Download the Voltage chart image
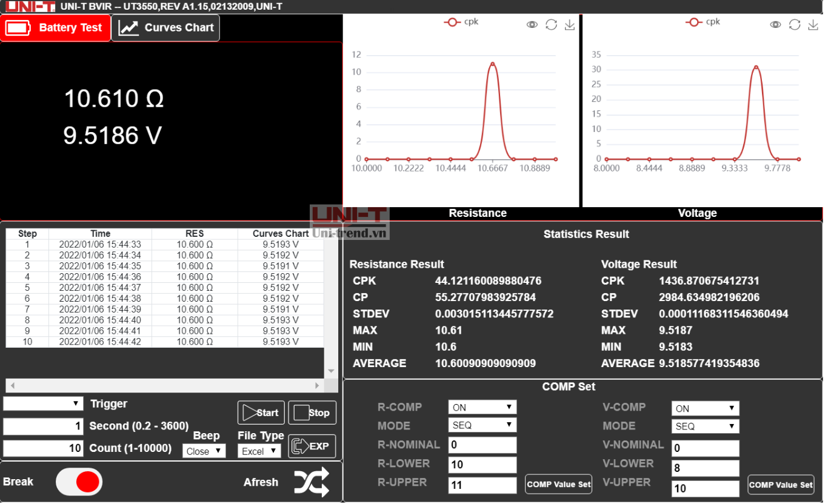 click(813, 25)
